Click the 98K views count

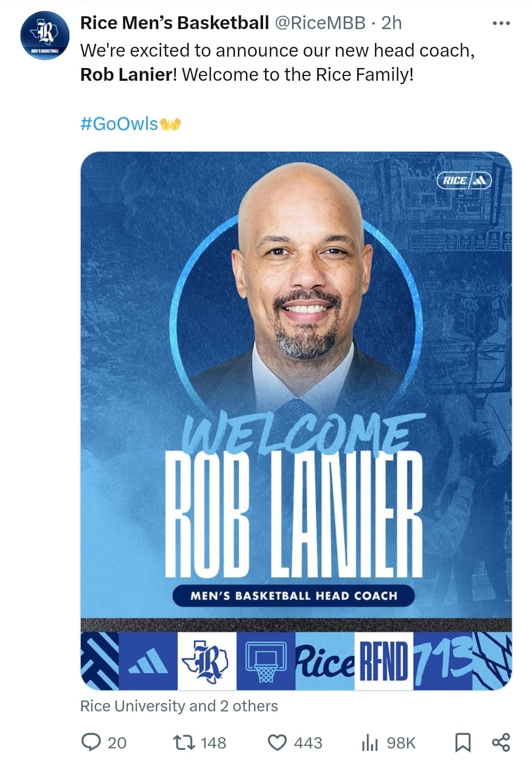pos(401,743)
